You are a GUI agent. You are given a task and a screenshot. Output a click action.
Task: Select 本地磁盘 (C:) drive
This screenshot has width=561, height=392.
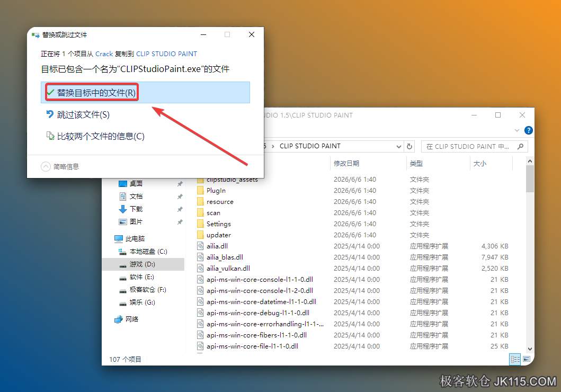(x=148, y=252)
